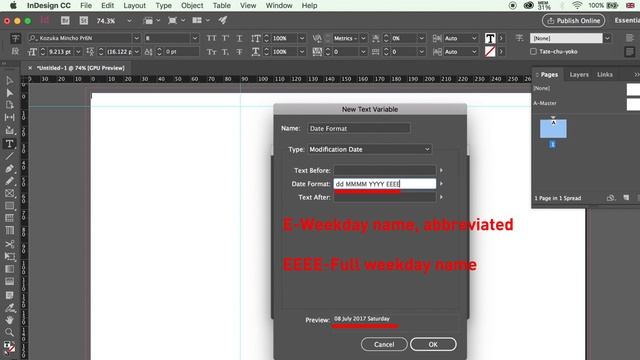Expand the Date Format placeholder arrow menu

tap(441, 184)
